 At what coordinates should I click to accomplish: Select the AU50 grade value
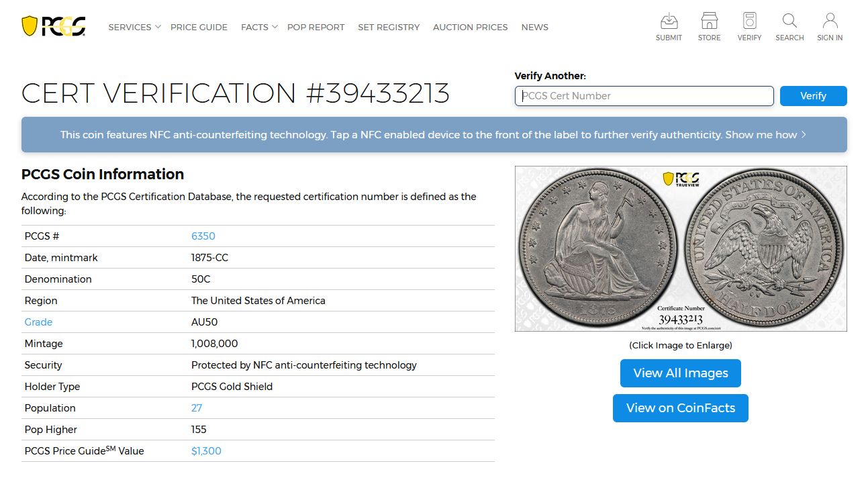tap(205, 322)
